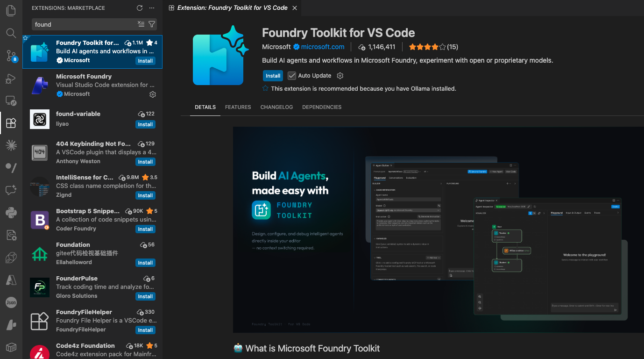Open the Search view in activity bar

11,33
